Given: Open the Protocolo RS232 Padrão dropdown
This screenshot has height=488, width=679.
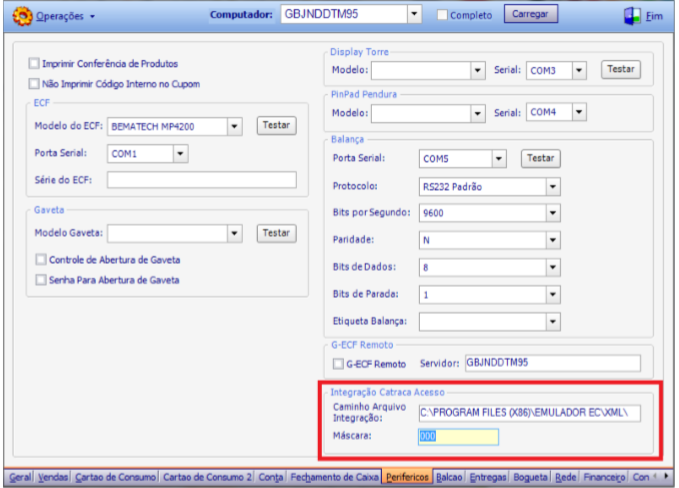Looking at the screenshot, I should (x=553, y=187).
